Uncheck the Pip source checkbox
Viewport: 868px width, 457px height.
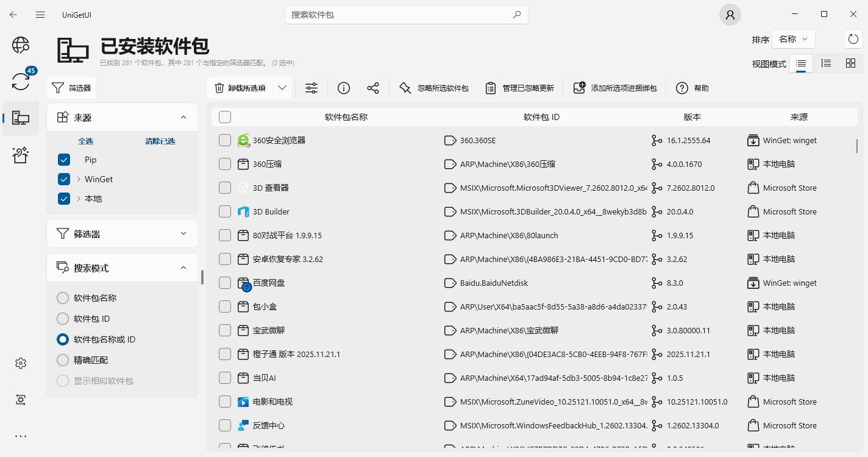point(64,160)
